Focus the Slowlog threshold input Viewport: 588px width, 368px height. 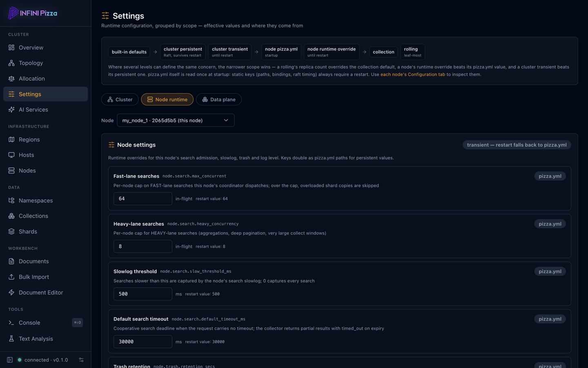tap(143, 294)
